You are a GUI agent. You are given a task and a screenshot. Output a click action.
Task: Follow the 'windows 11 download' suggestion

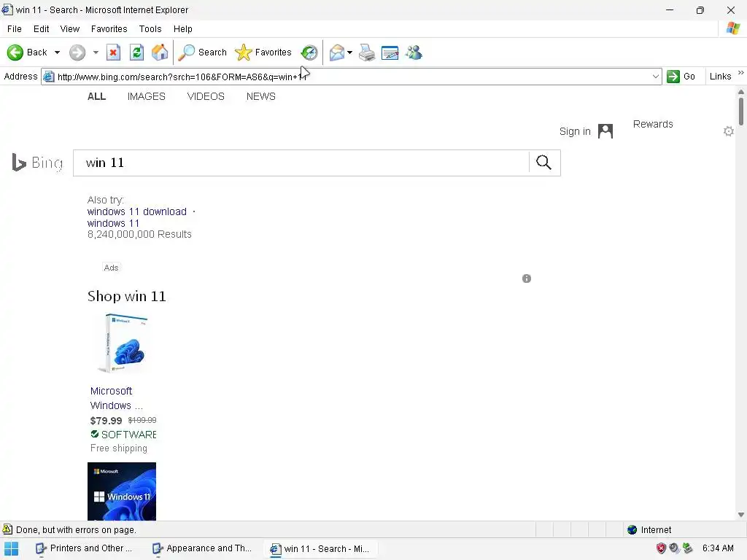tap(136, 211)
